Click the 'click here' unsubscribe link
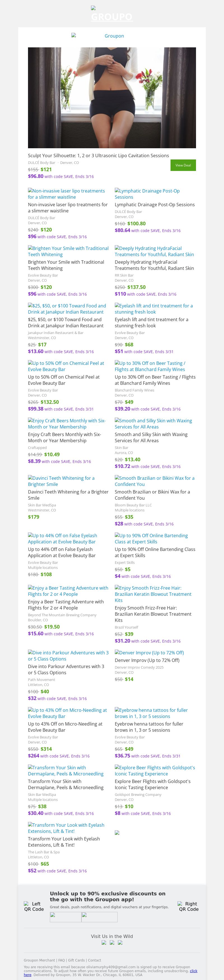Viewport: 224px width, 980px height. point(193,971)
